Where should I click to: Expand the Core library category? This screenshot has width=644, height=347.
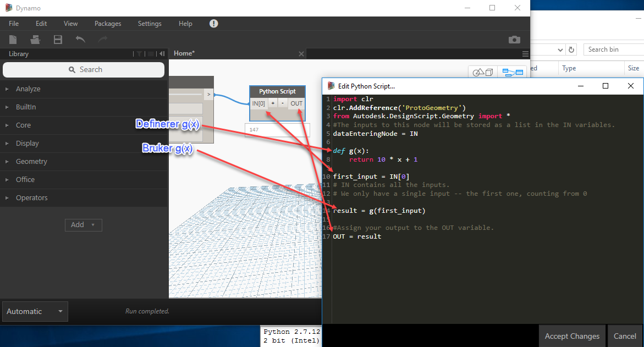coord(23,125)
